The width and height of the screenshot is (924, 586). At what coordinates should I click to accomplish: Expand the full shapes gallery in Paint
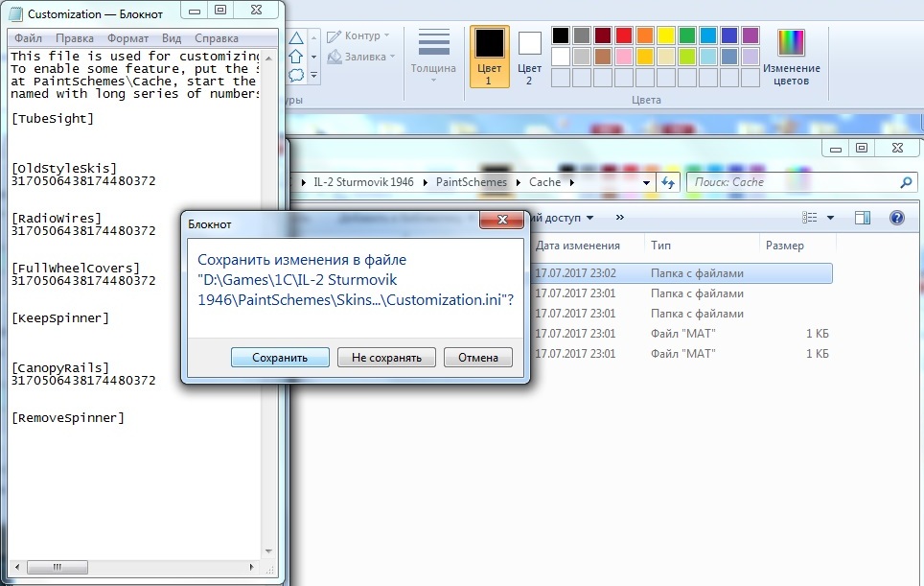tap(314, 76)
